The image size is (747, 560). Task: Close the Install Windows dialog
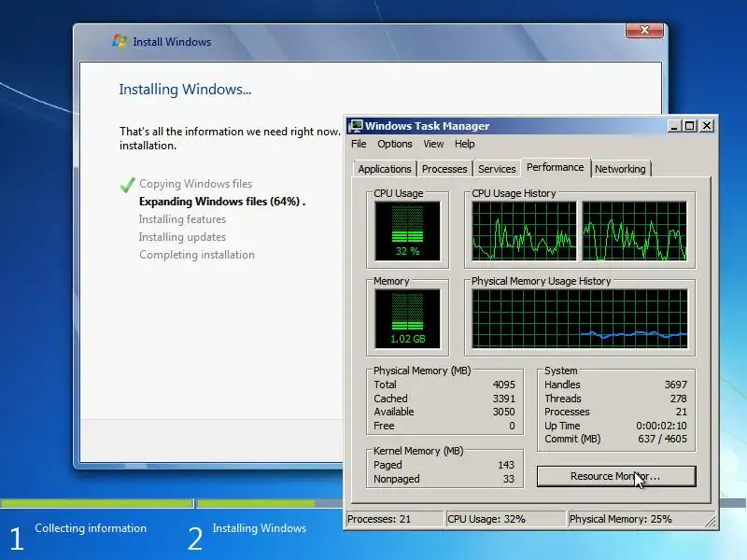coord(644,30)
